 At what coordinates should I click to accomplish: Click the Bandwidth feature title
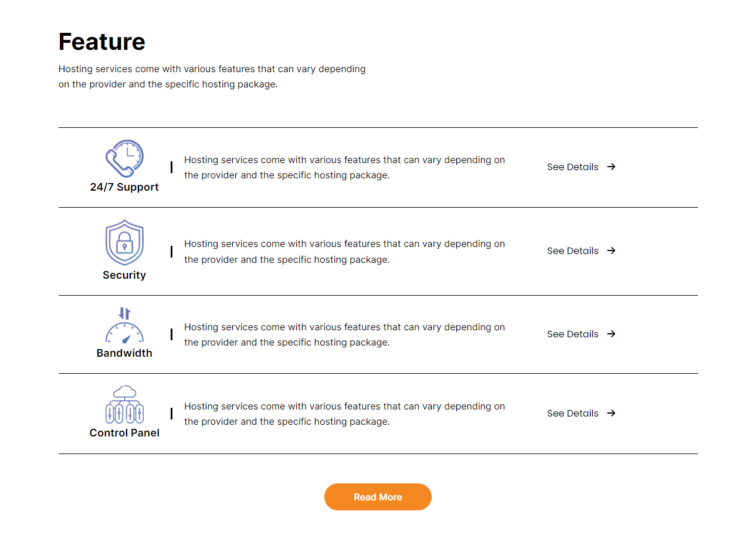[x=124, y=353]
